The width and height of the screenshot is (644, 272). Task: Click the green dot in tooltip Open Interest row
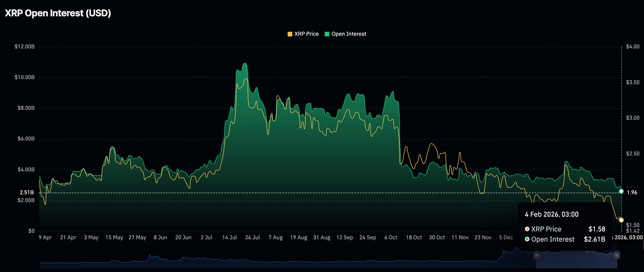[527, 239]
